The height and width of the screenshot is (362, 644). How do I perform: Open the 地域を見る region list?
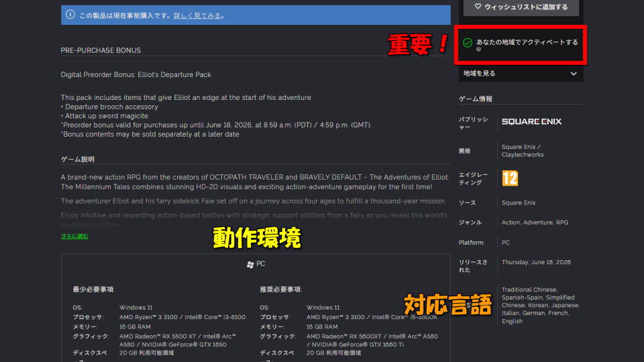[480, 74]
